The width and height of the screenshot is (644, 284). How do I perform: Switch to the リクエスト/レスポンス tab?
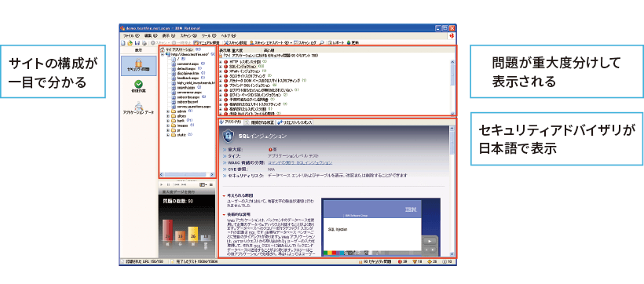pos(295,122)
